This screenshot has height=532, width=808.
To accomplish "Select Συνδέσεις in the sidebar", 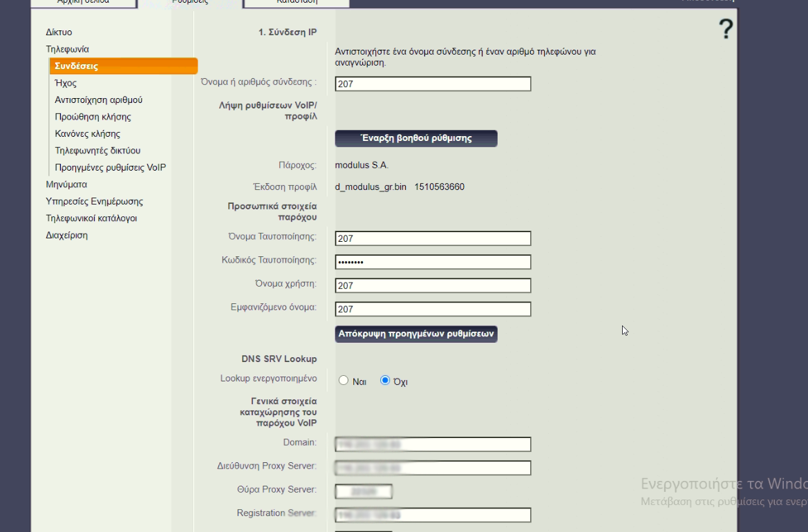I will pos(77,66).
